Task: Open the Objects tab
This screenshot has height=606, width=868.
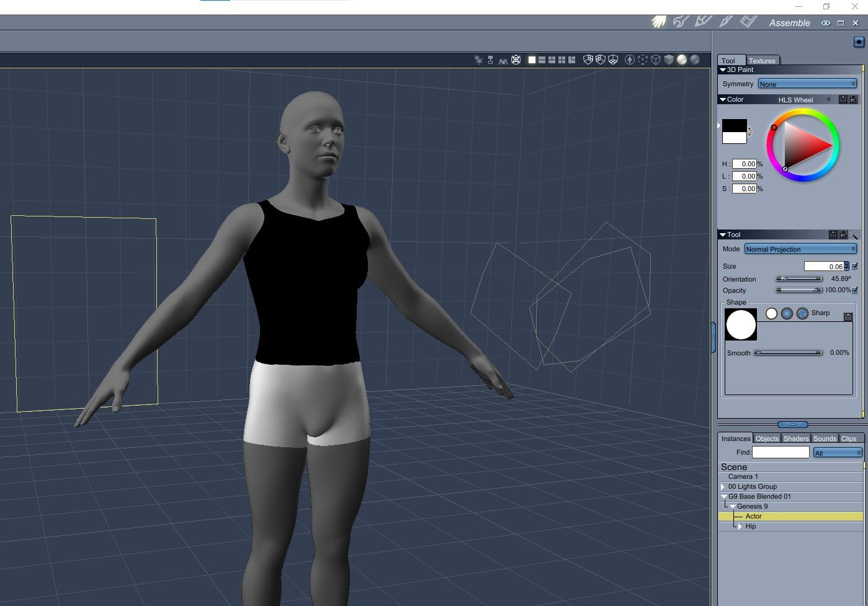Action: tap(767, 439)
